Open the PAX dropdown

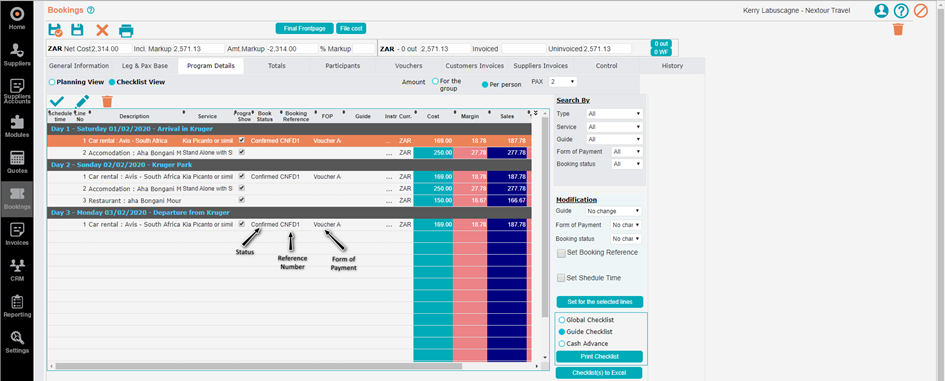(x=563, y=81)
